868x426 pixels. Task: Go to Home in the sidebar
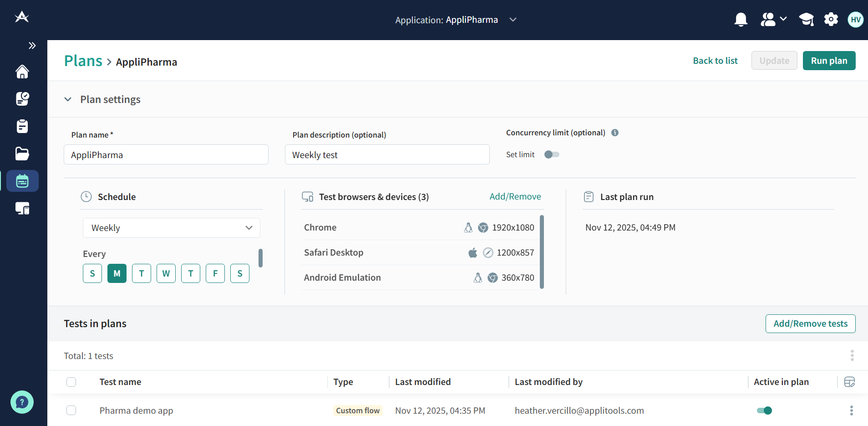tap(22, 72)
